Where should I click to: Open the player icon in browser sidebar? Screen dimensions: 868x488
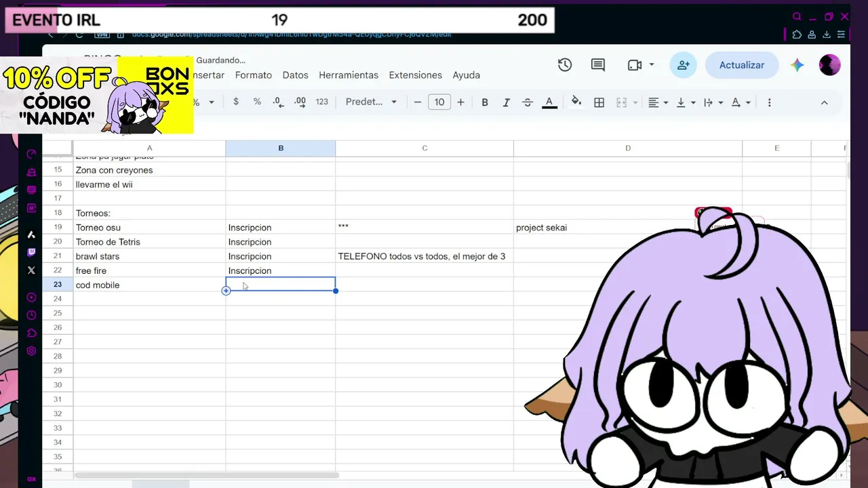pyautogui.click(x=31, y=298)
